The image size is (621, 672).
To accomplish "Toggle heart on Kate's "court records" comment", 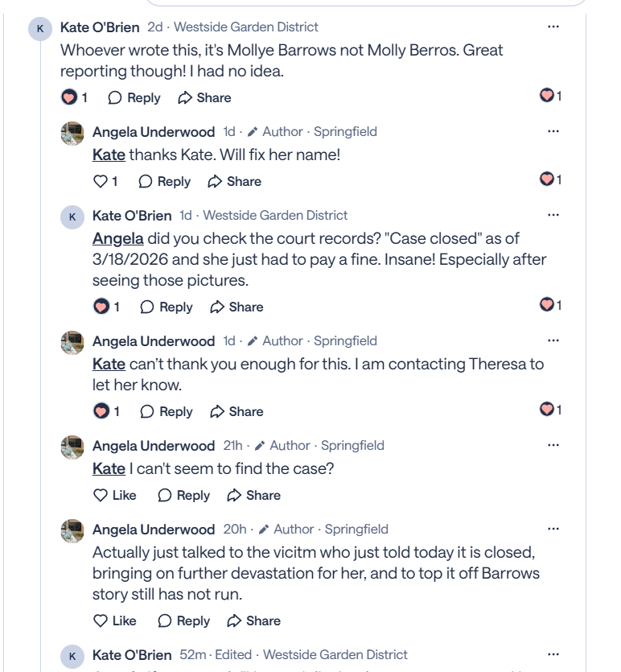I will pyautogui.click(x=101, y=307).
